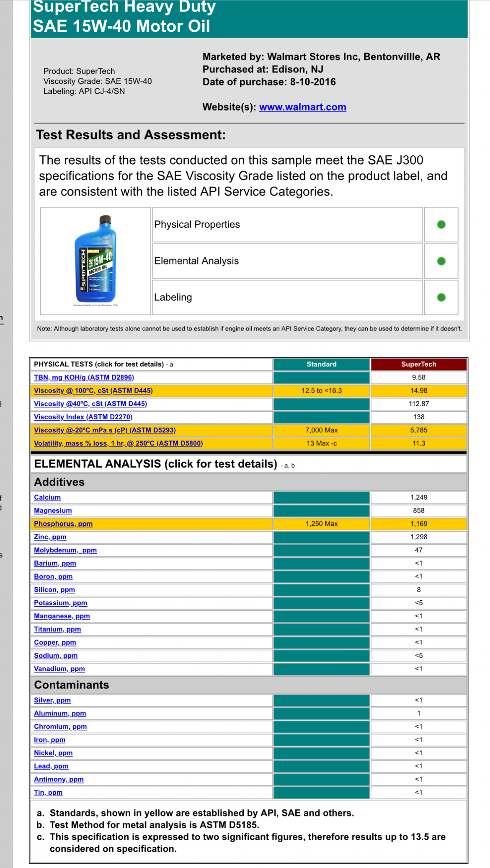Select the 138 Viscosity Index value
Viewport: 490px width, 868px height.
(x=419, y=417)
